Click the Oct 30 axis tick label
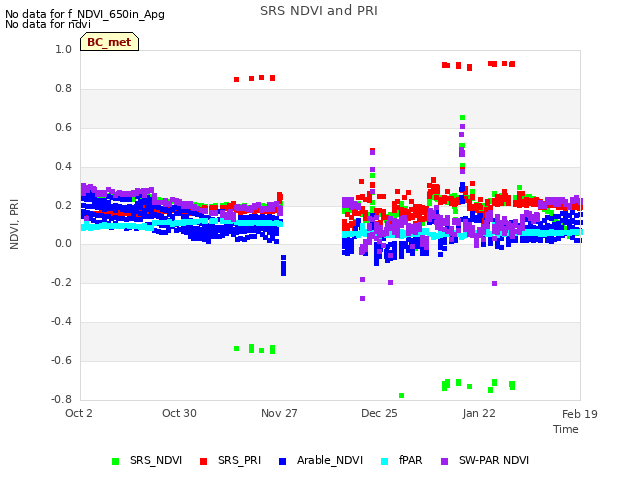Viewport: 640px width, 480px height. [x=179, y=413]
